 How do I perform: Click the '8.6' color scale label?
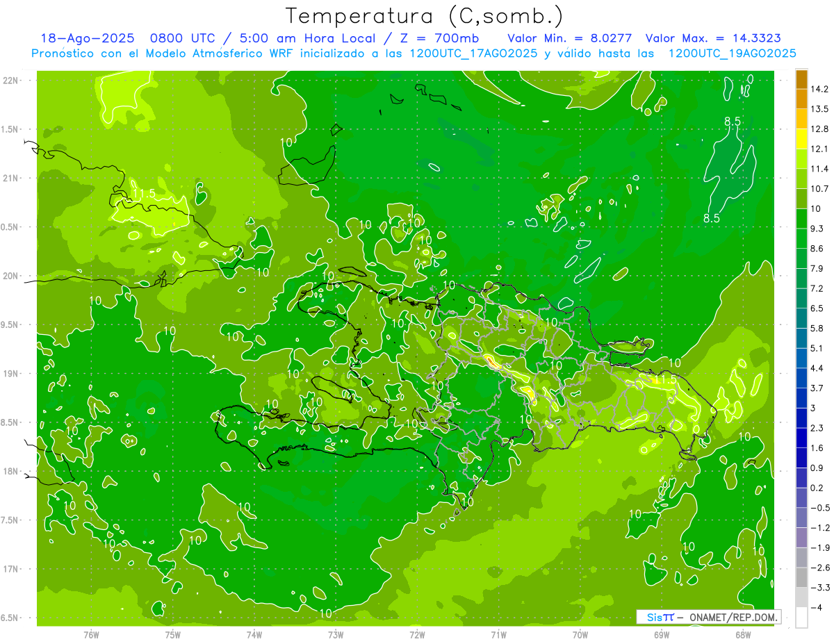point(818,249)
